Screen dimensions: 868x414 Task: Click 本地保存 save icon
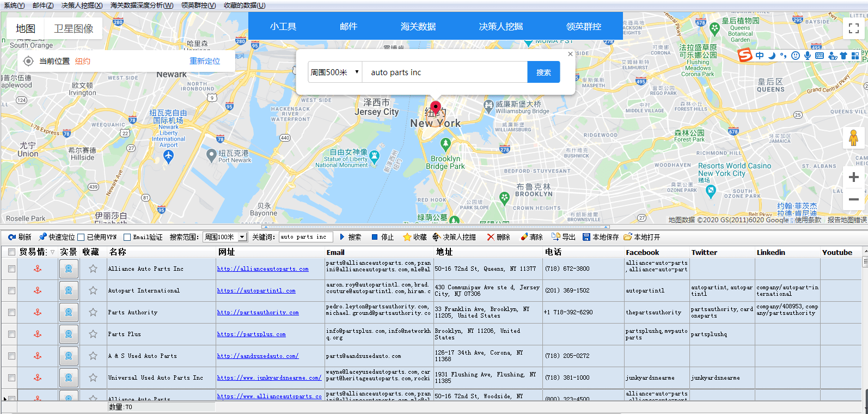click(x=586, y=237)
